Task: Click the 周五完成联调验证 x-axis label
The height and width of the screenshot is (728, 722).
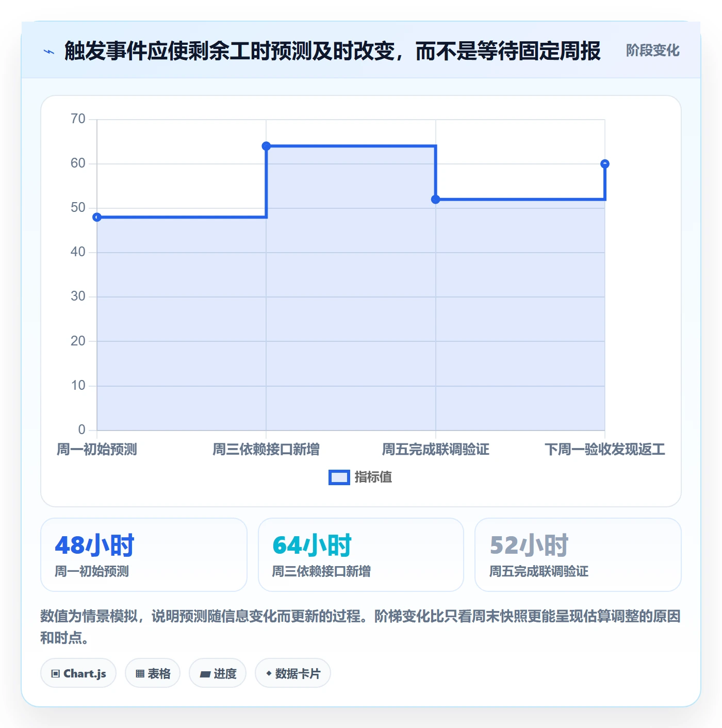Action: tap(436, 450)
